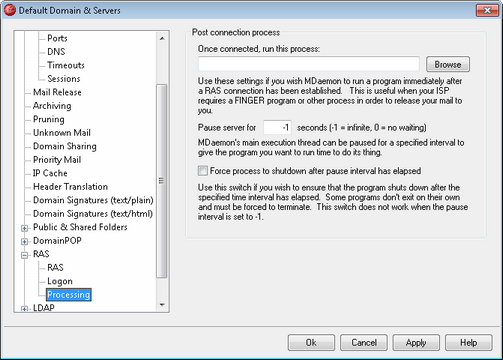The image size is (503, 360).
Task: Focus the run this process path field
Action: point(309,64)
